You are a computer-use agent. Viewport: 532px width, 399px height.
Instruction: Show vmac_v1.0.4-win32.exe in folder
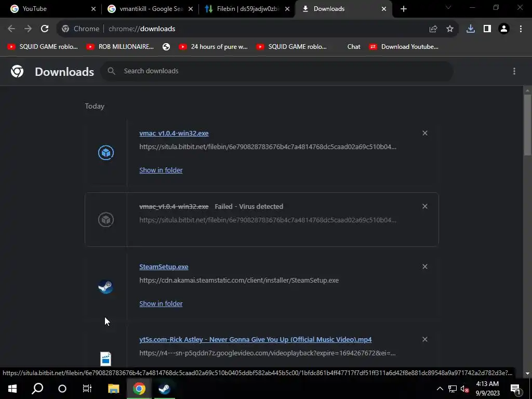coord(161,170)
